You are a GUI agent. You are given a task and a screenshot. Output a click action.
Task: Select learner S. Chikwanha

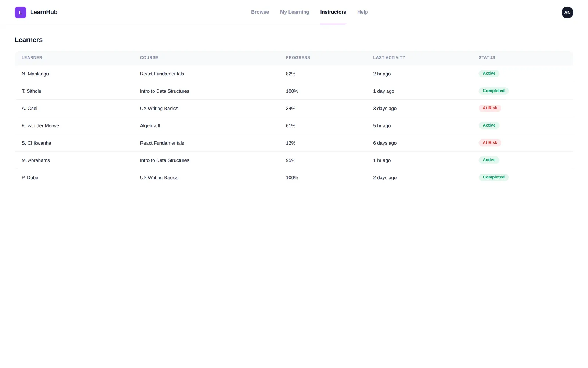point(36,143)
